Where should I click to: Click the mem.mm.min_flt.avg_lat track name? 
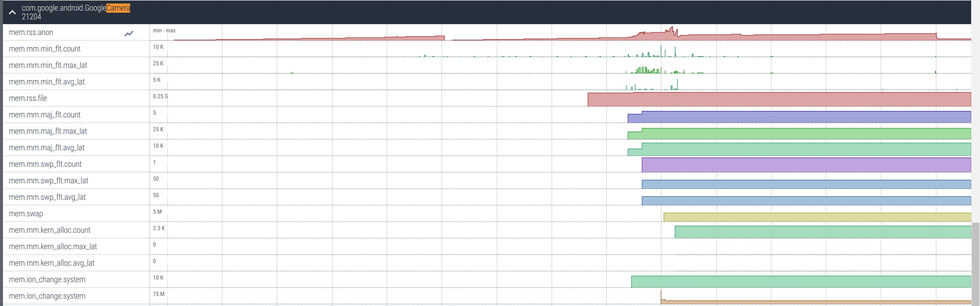(46, 82)
